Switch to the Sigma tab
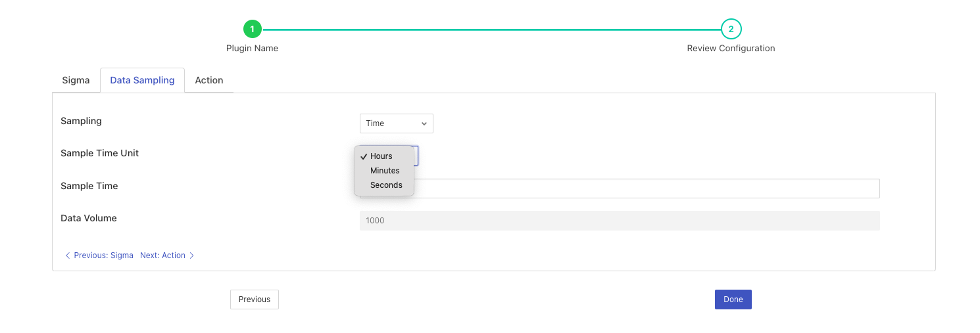The width and height of the screenshot is (980, 333). click(x=76, y=80)
